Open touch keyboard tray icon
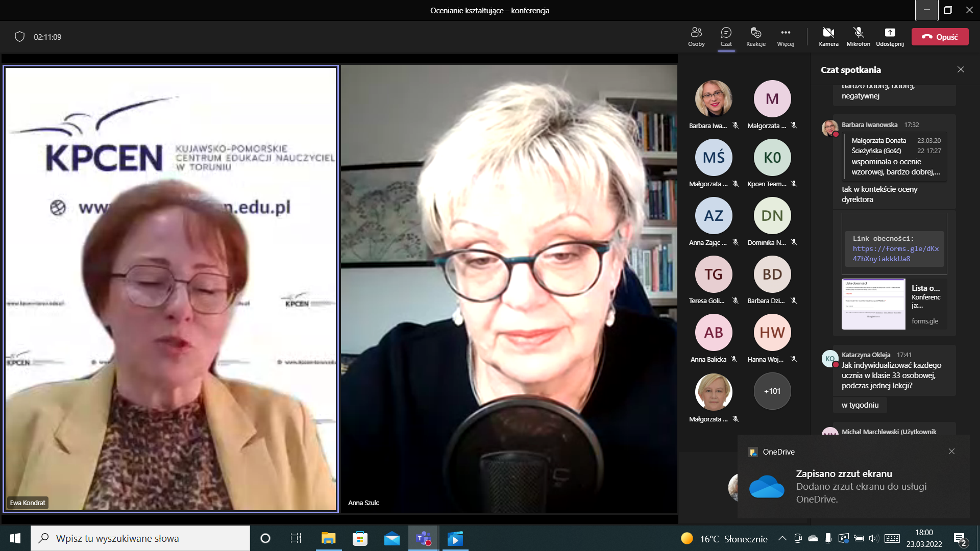 (892, 538)
